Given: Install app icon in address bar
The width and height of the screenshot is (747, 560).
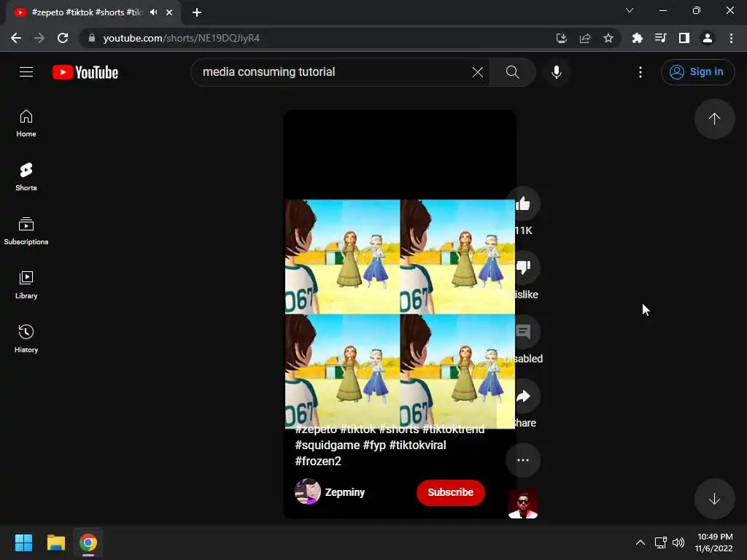Looking at the screenshot, I should coord(562,38).
